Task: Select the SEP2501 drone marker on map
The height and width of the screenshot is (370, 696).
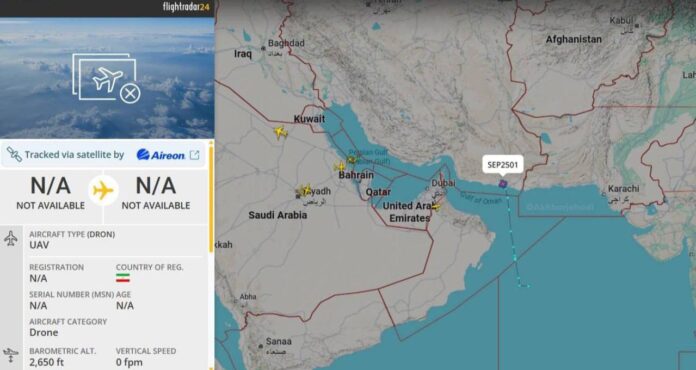Action: pos(502,184)
